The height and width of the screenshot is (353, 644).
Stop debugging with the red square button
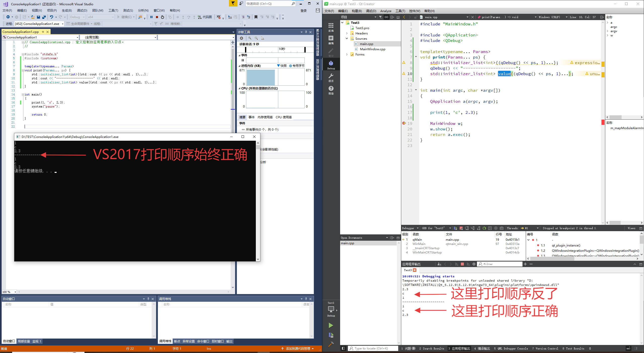157,17
